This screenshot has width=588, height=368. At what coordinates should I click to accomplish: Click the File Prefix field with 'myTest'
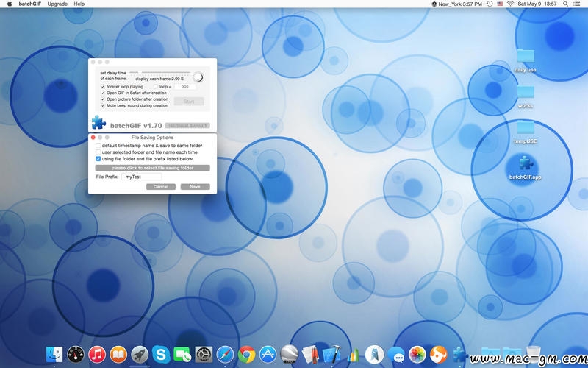coord(142,177)
